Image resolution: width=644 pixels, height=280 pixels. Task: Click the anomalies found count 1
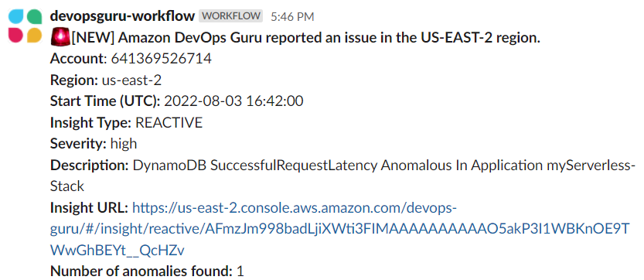click(240, 271)
